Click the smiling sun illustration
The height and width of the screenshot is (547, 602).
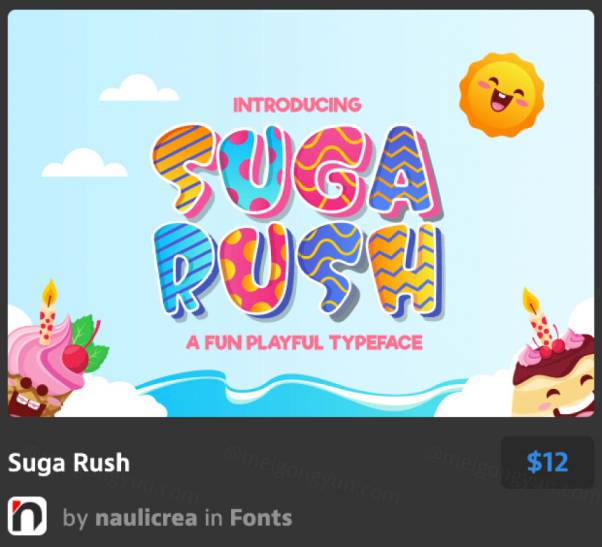[x=502, y=95]
